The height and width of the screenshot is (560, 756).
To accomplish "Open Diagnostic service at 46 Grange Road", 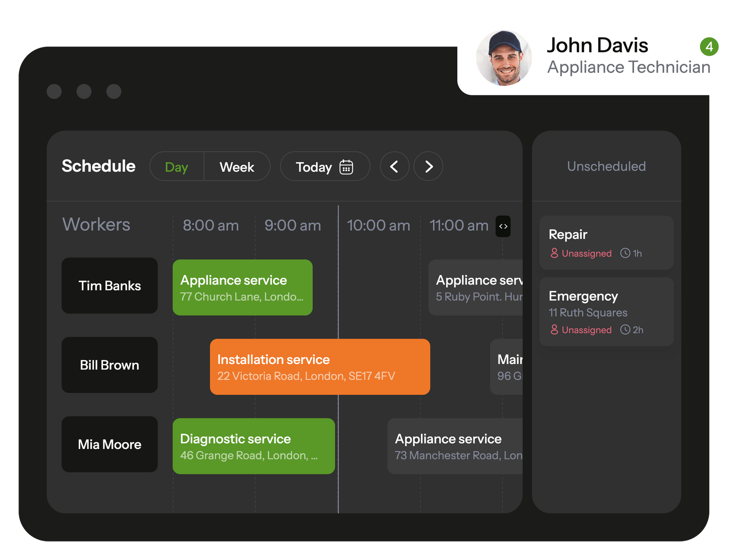I will pos(254,447).
